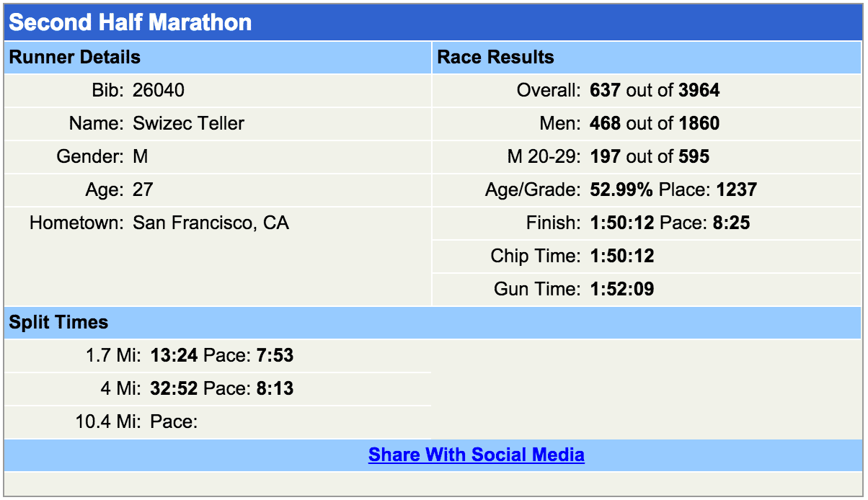Click the gender value M
The width and height of the screenshot is (868, 500).
tap(141, 156)
